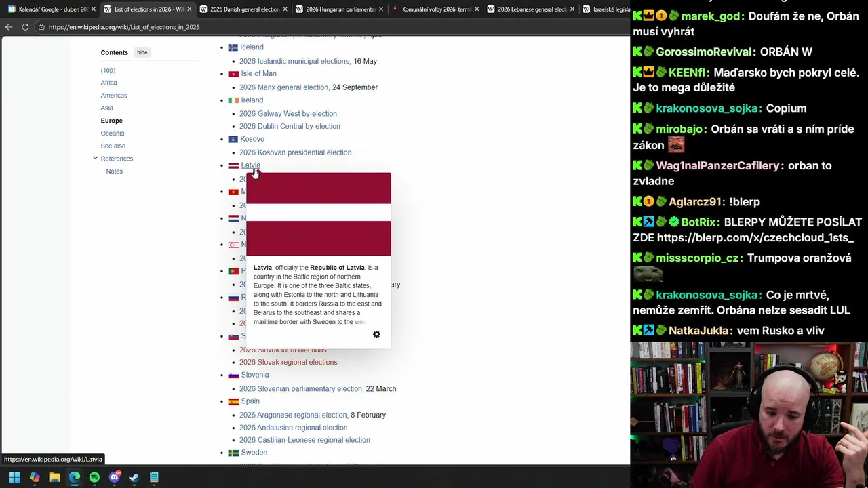Open page preview settings gear in Latvia popup
The width and height of the screenshot is (868, 488).
tap(376, 334)
